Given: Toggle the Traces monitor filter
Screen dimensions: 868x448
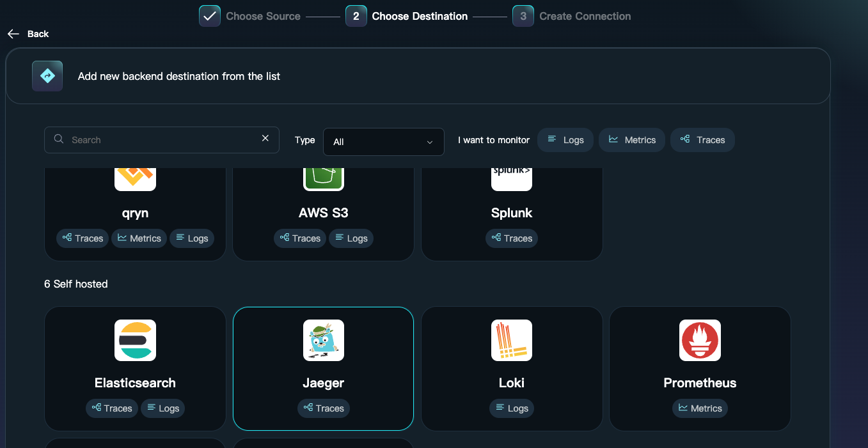Looking at the screenshot, I should [702, 140].
